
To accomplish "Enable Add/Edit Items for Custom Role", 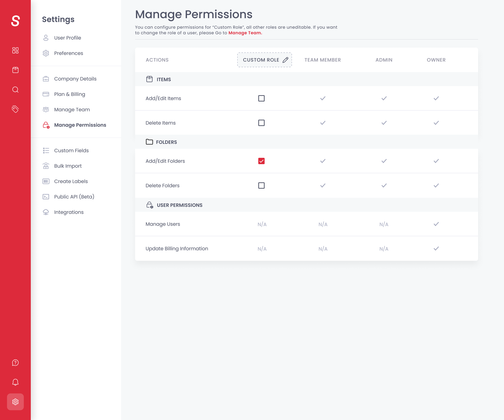I will pos(261,98).
